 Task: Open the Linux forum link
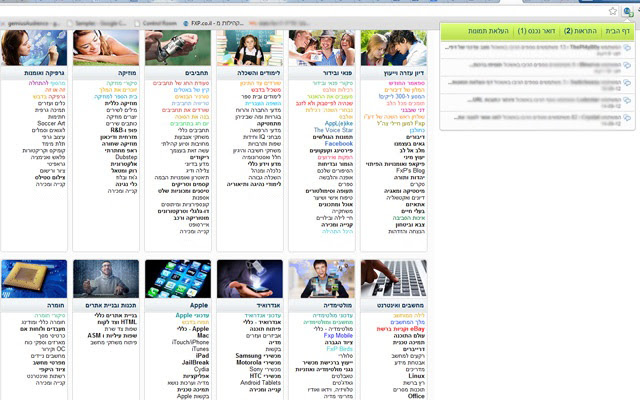coord(417,376)
